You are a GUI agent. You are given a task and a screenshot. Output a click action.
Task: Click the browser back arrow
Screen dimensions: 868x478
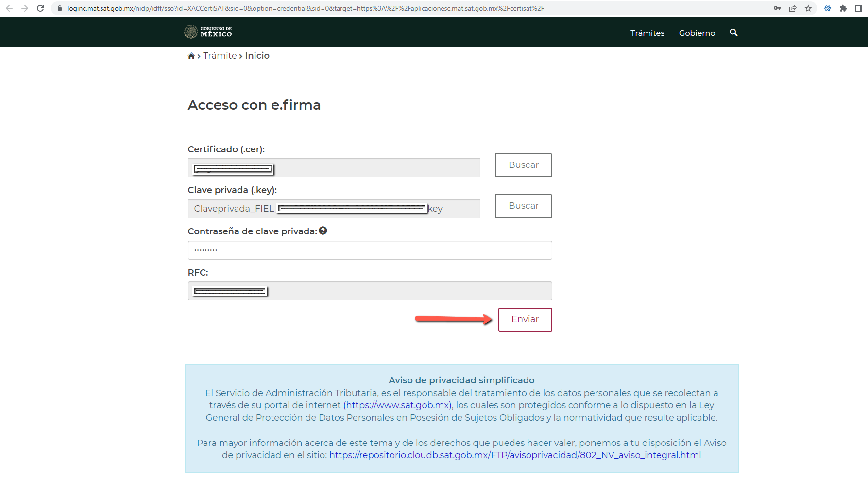point(9,8)
